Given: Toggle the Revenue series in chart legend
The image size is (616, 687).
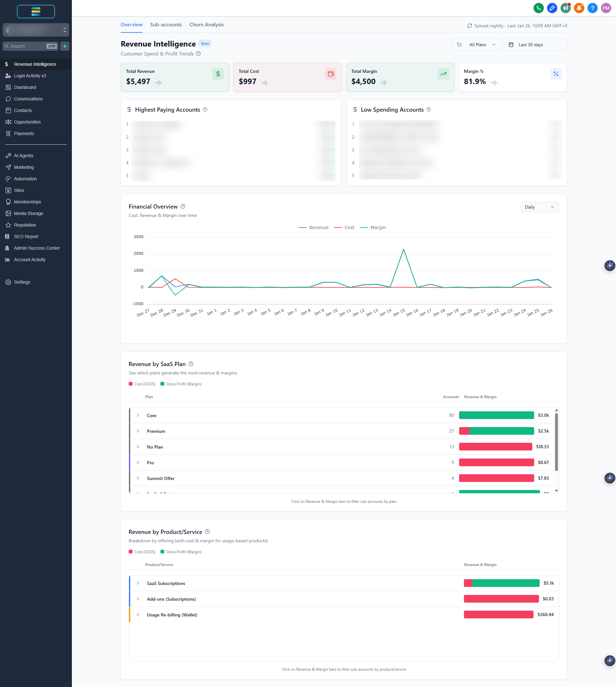Looking at the screenshot, I should [313, 228].
